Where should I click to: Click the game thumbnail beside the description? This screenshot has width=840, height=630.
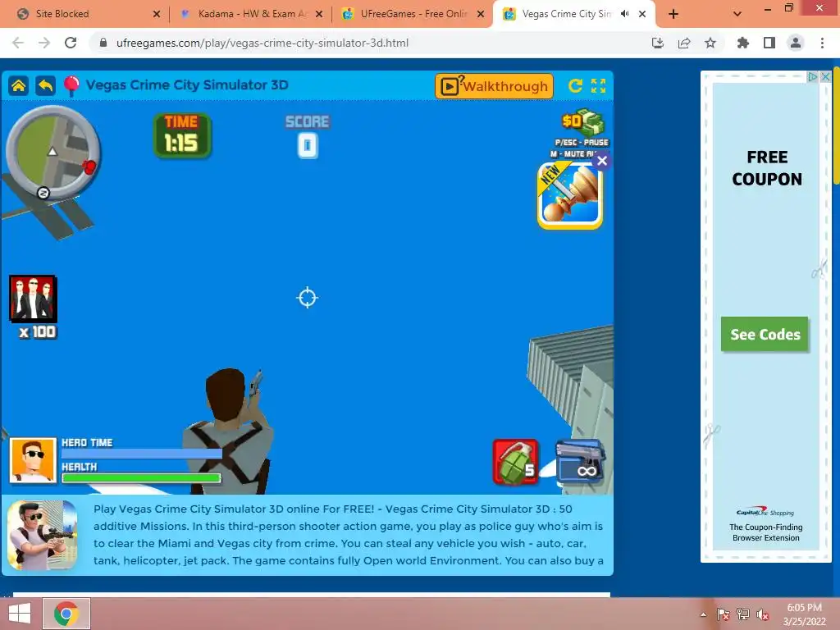point(43,535)
